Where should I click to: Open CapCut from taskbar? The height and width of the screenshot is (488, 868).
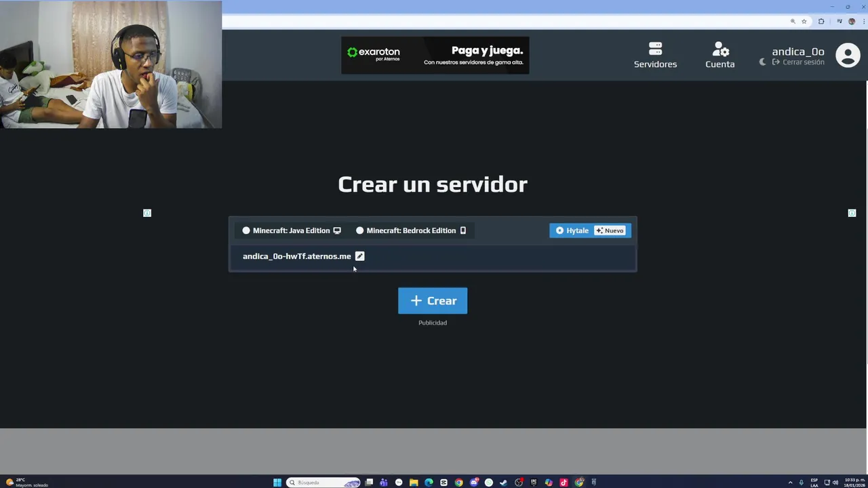443,483
